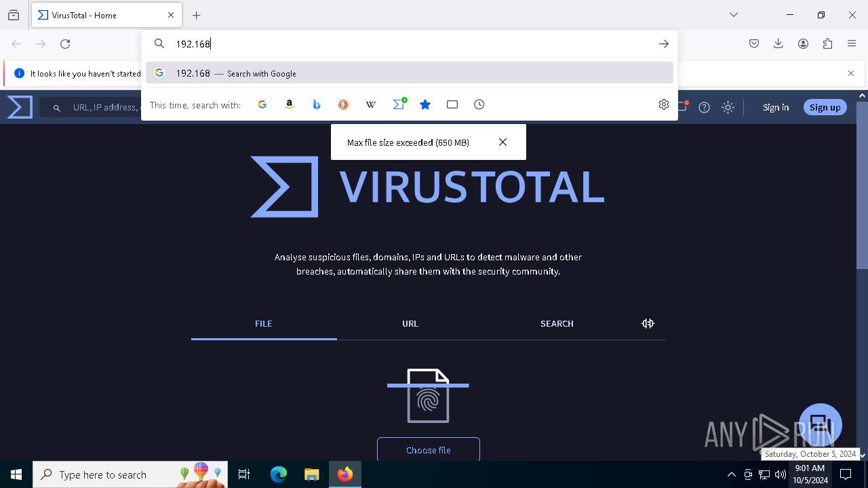Click the taskbar clock showing 9:01 AM

pos(810,474)
